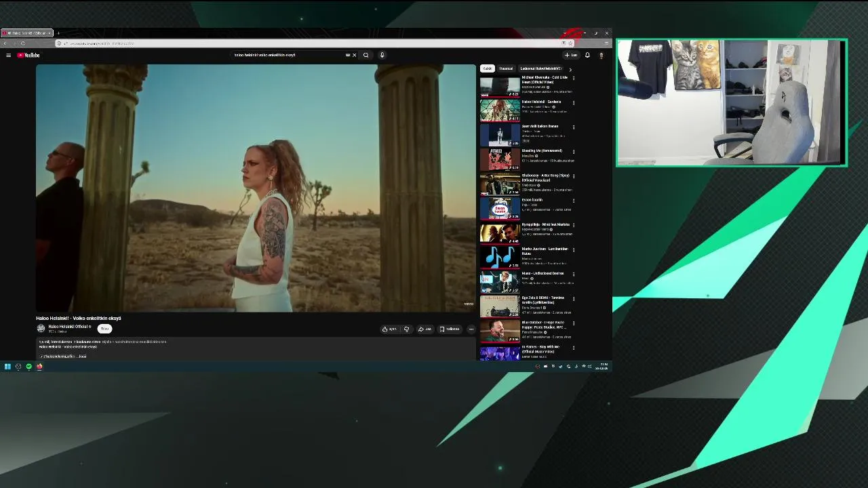Viewport: 868px width, 488px height.
Task: Subscribe with the Tilaa button
Action: [x=104, y=329]
